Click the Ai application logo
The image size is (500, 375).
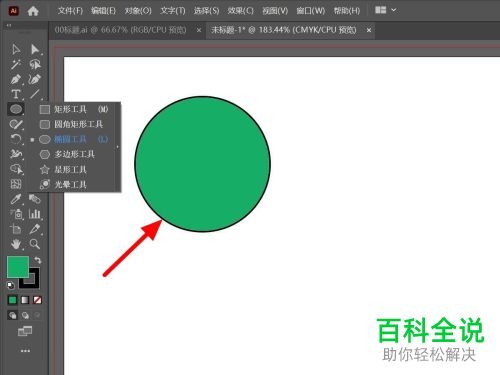point(13,11)
